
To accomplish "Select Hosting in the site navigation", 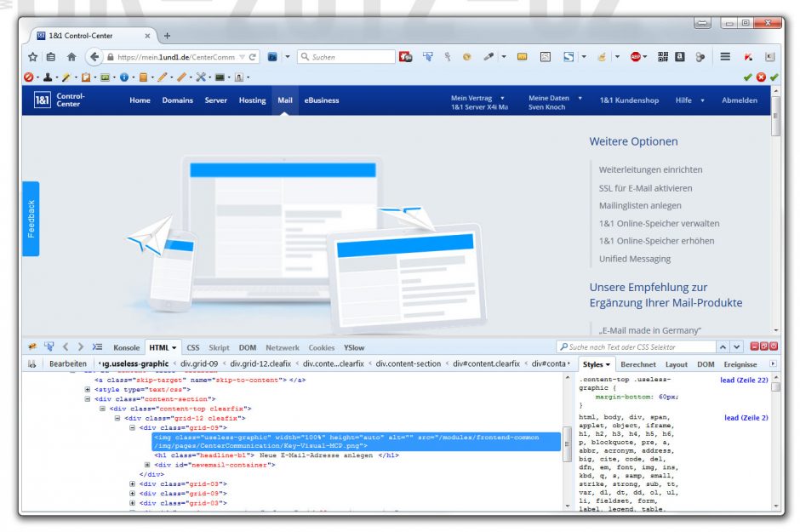I will [252, 100].
